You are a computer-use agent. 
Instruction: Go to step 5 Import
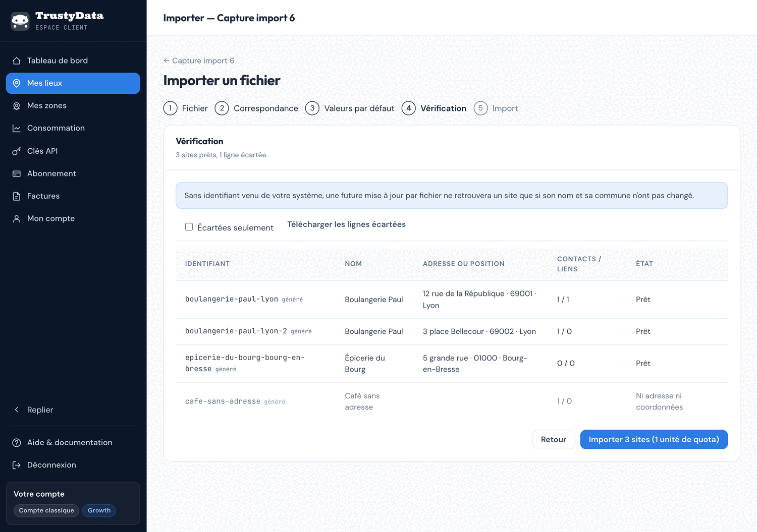point(496,108)
